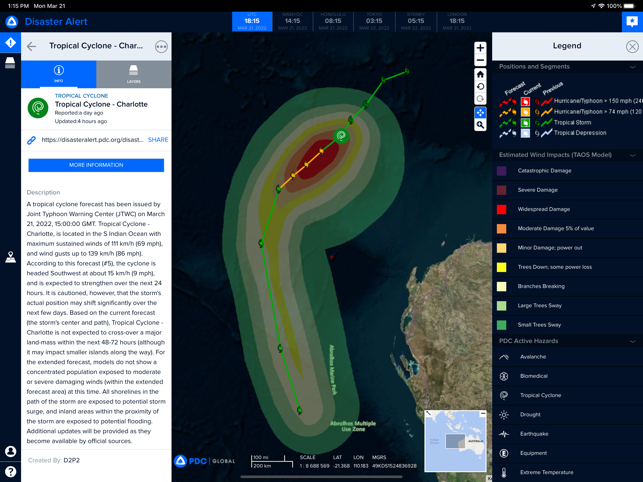This screenshot has height=482, width=643.
Task: Collapse the PDC Active Hazards section
Action: (x=633, y=341)
